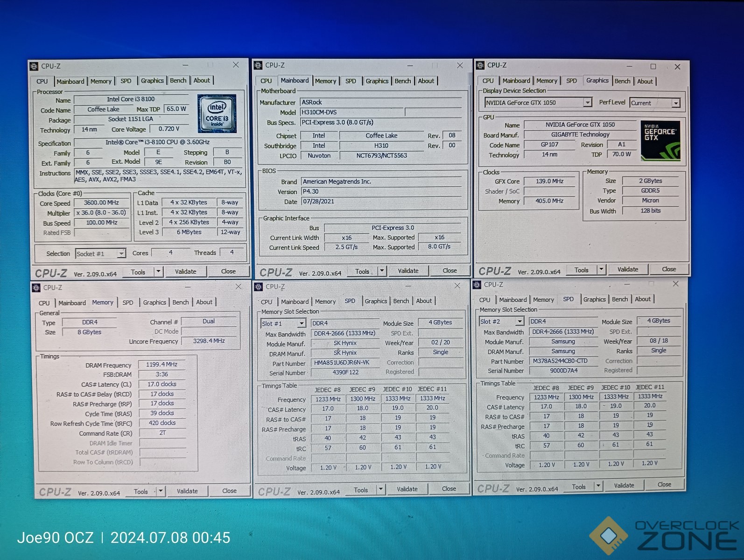Viewport: 744px width, 560px height.
Task: Expand Tools arrow in Graphics window
Action: pos(602,269)
